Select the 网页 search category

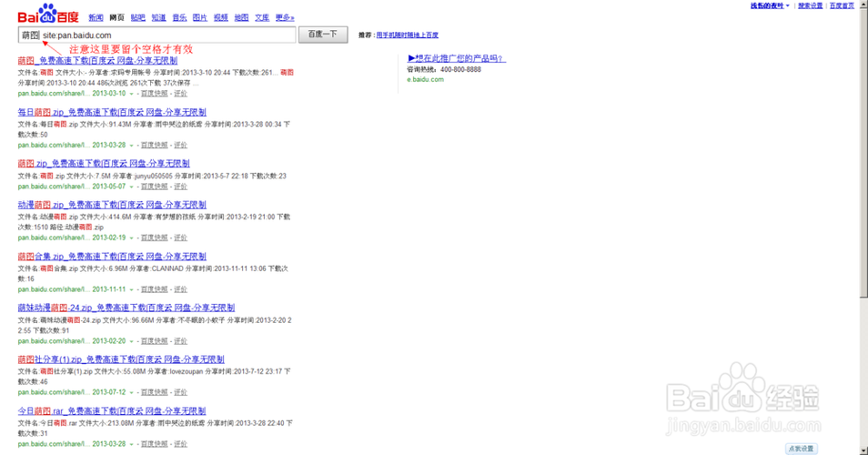[x=116, y=17]
